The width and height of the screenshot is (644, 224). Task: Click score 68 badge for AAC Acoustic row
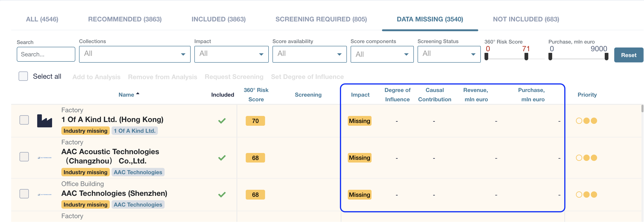tap(255, 158)
